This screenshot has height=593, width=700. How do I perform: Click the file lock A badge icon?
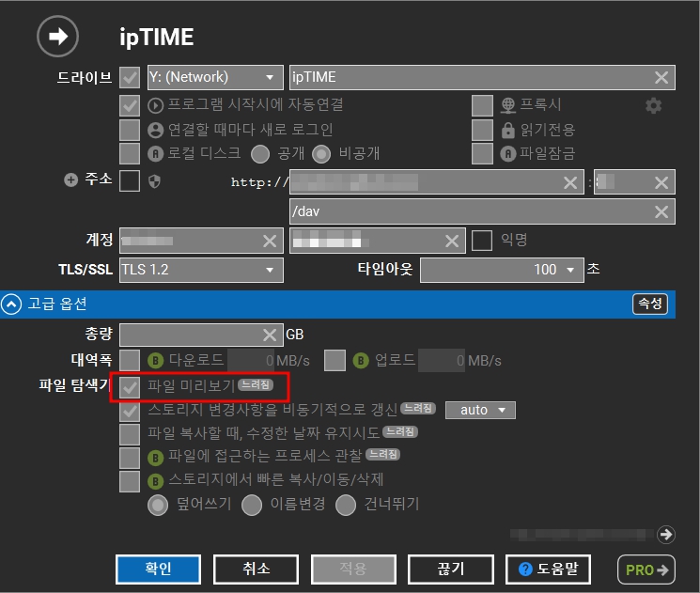(x=508, y=153)
